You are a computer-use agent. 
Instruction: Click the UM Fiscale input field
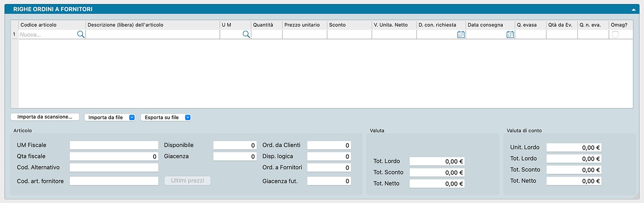[114, 145]
